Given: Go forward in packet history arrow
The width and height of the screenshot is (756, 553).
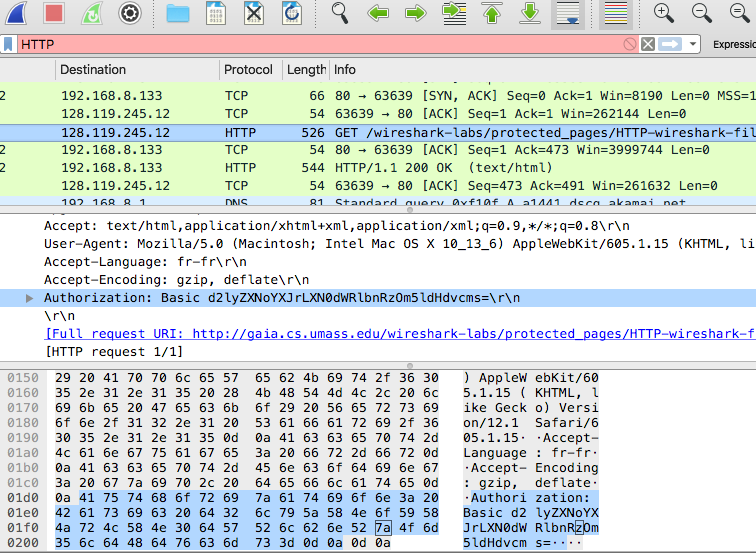Looking at the screenshot, I should 416,13.
